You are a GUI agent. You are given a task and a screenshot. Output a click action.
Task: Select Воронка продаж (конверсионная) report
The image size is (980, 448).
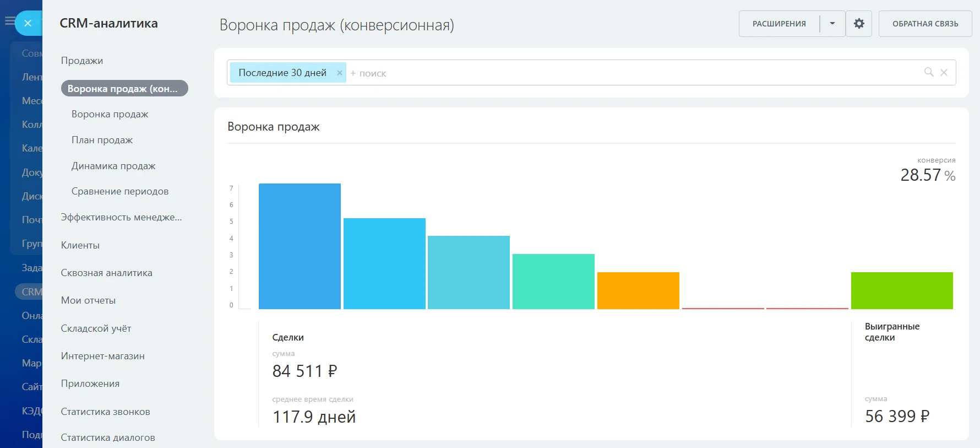pos(124,88)
